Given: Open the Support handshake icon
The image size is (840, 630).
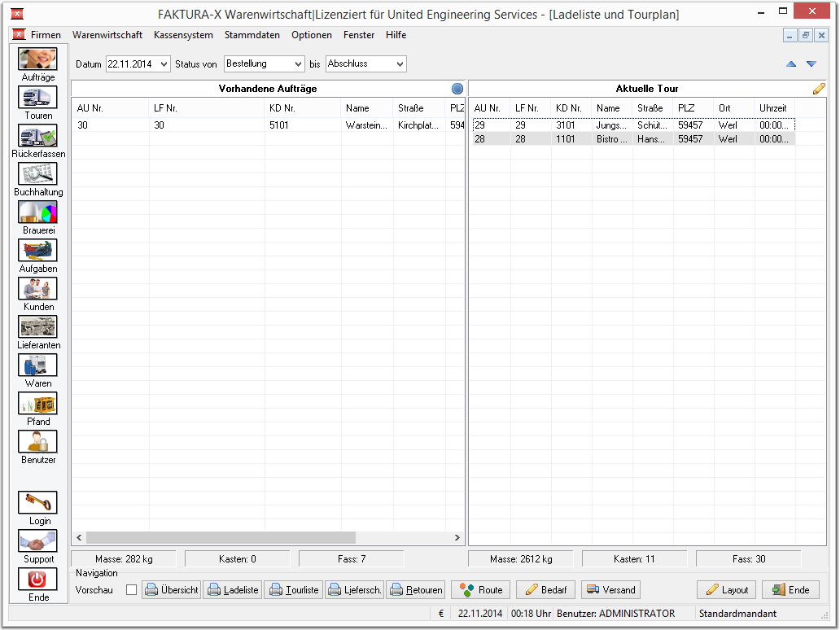Looking at the screenshot, I should pyautogui.click(x=37, y=541).
